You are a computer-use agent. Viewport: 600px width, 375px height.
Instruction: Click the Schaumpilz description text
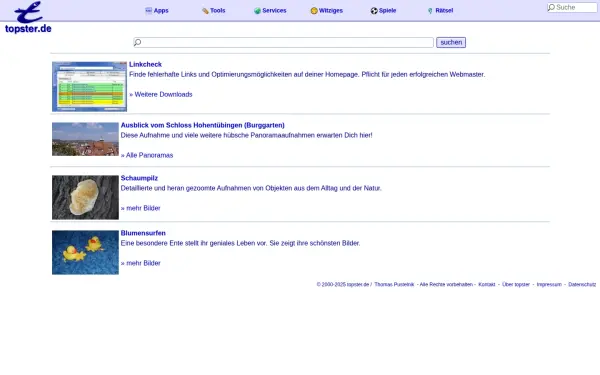point(251,188)
